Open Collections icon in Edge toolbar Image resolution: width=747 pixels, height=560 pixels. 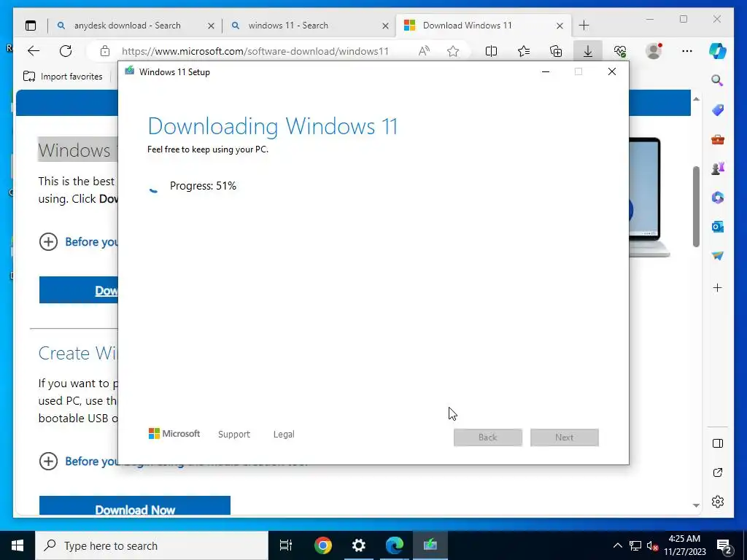[556, 51]
